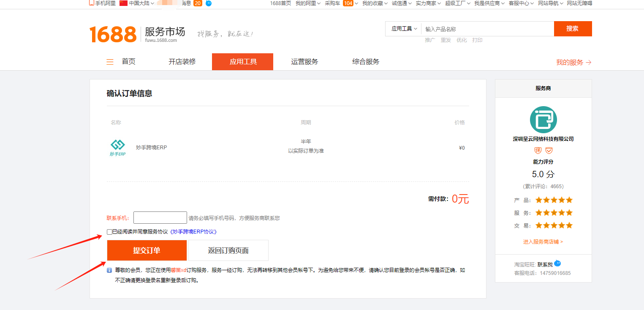Click the 产品 five-star rating

[x=554, y=200]
